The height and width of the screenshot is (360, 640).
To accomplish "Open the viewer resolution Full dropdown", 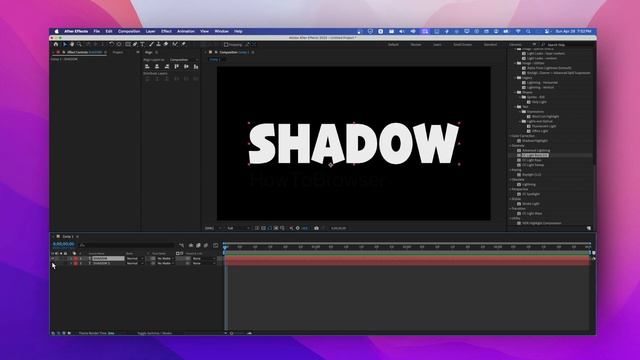I will [238, 228].
